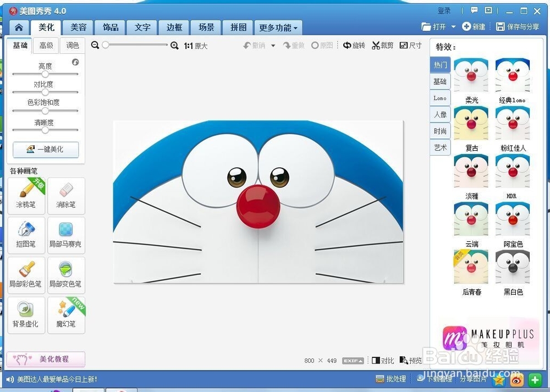Switch to the 拼图 tab

point(238,27)
